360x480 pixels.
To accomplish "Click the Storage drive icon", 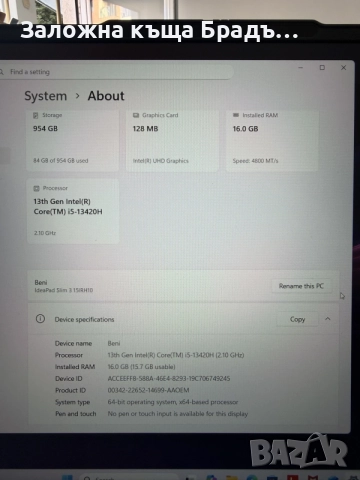I will (x=36, y=115).
